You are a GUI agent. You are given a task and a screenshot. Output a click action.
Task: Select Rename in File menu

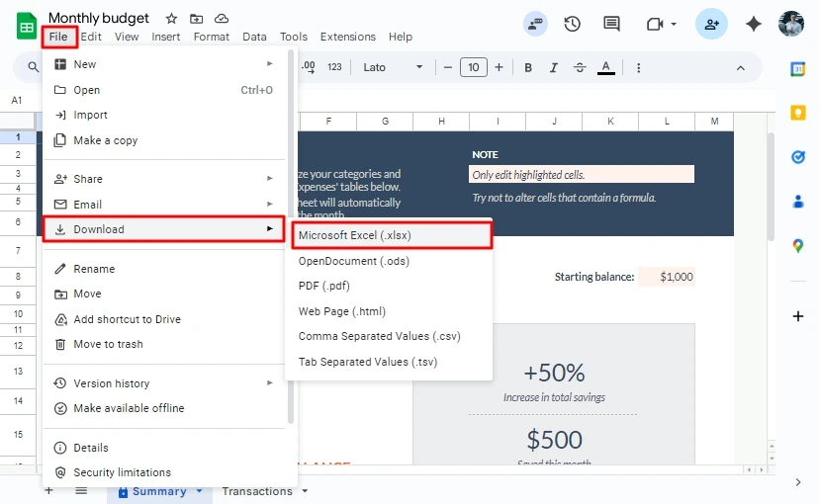[164, 269]
